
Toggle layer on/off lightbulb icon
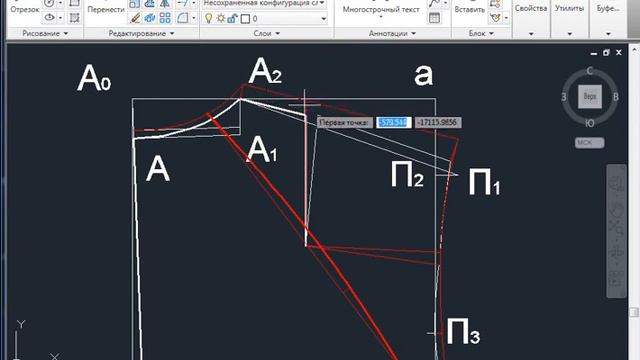pos(208,18)
